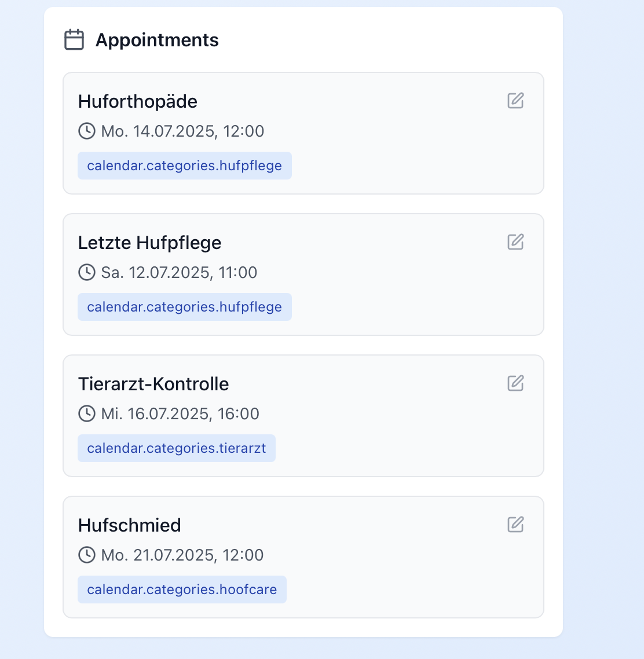Click the Appointments heading
Screen dimensions: 644x659
click(x=157, y=41)
